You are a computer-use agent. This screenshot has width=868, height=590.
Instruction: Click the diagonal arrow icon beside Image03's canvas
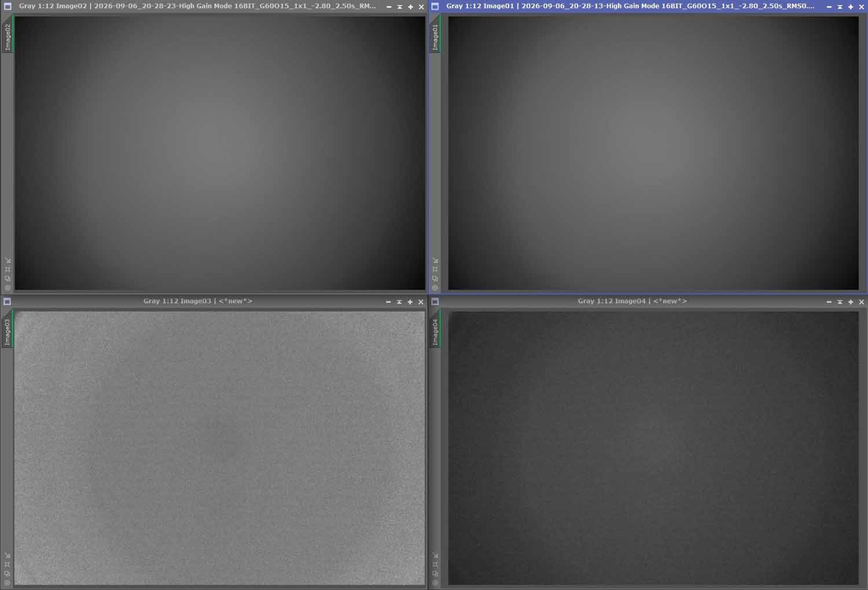pos(8,555)
